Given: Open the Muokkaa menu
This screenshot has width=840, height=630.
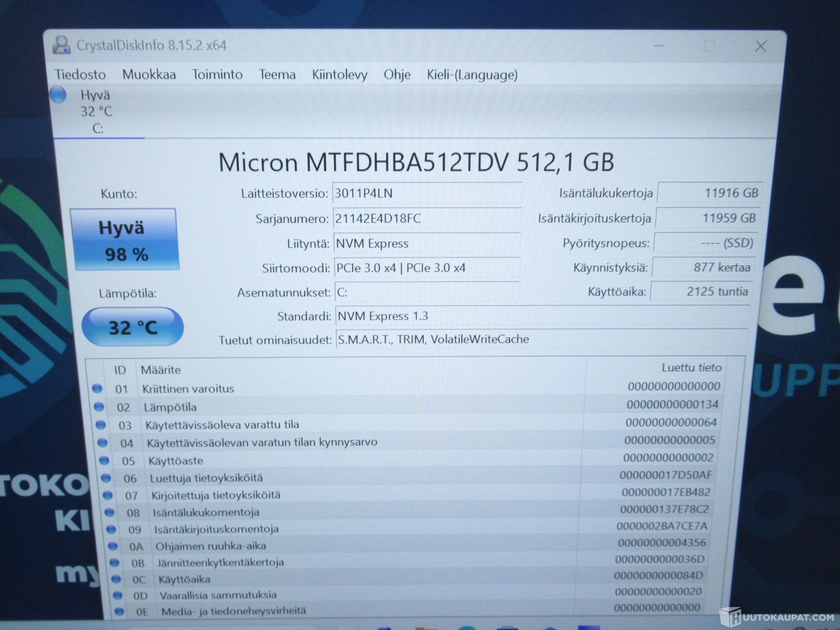Looking at the screenshot, I should click(x=149, y=74).
